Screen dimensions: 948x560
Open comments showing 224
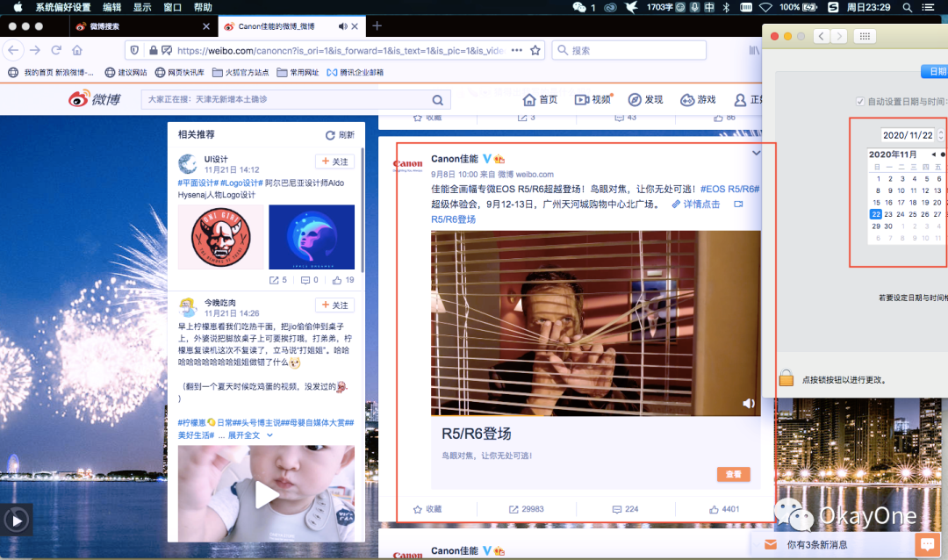(625, 509)
